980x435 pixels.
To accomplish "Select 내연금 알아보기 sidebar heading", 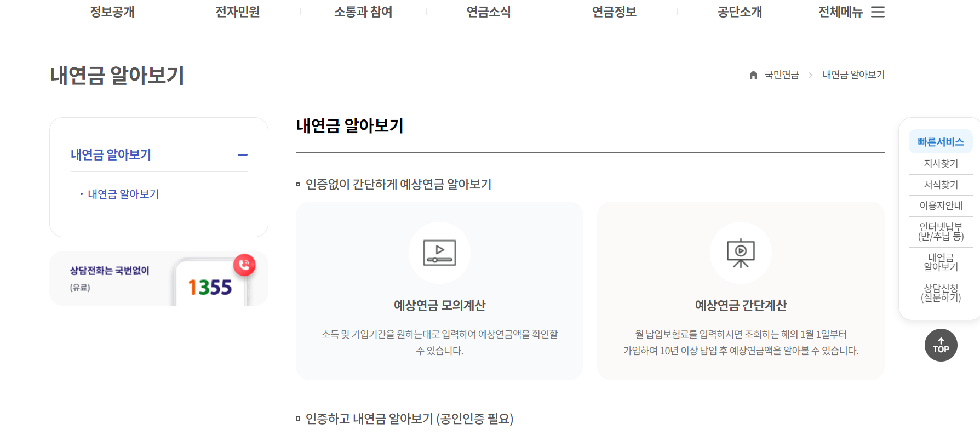I will point(111,155).
